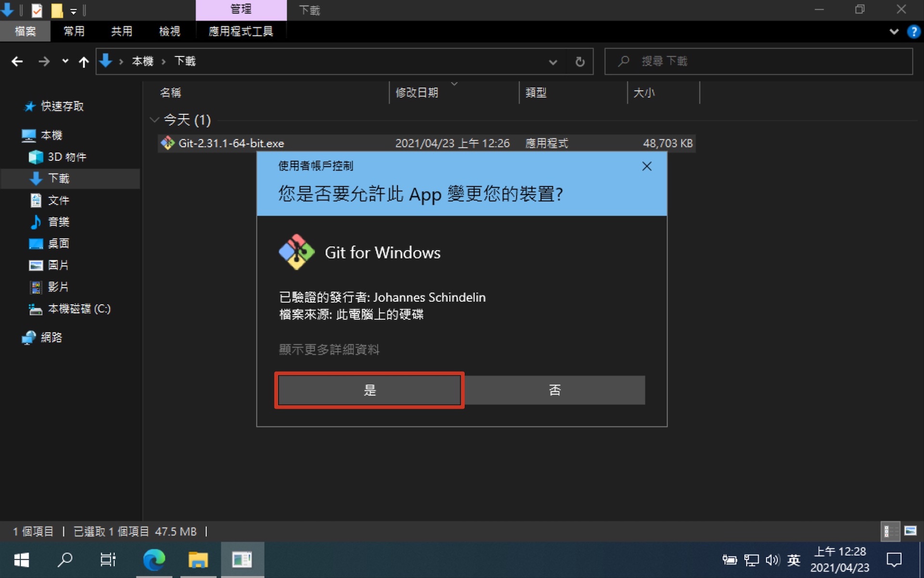Click the network icon beside 網路
This screenshot has height=578, width=924.
(x=29, y=338)
